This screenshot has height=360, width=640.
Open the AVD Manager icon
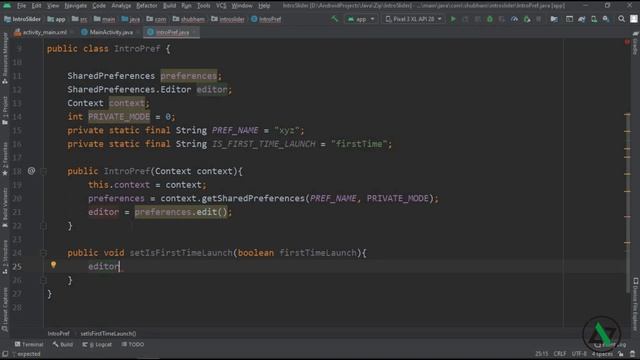pyautogui.click(x=594, y=19)
